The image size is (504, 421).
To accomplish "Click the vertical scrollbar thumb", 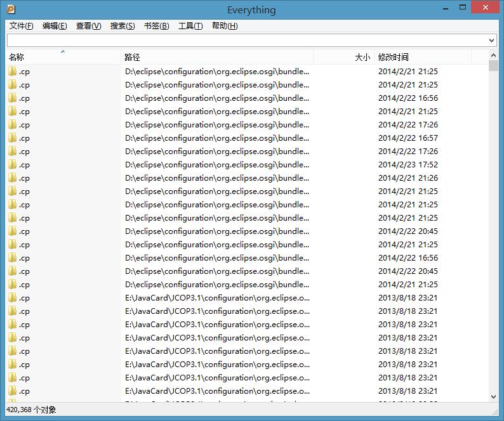I will click(494, 67).
